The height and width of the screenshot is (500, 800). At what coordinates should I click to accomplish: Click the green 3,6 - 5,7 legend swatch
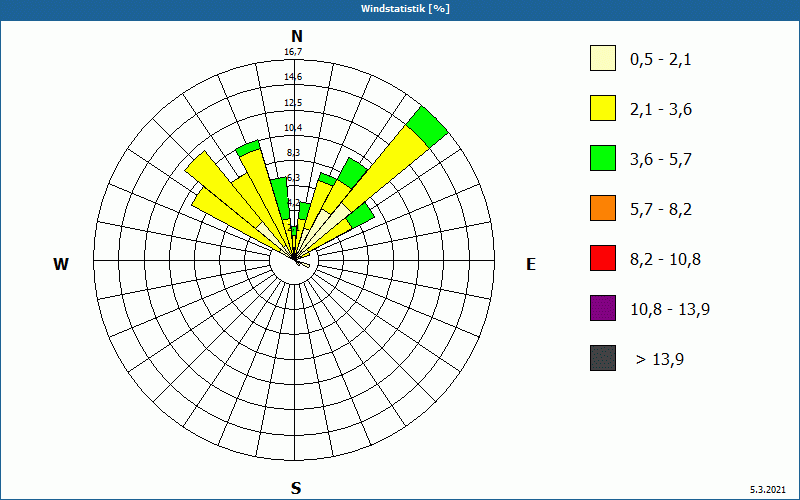603,158
